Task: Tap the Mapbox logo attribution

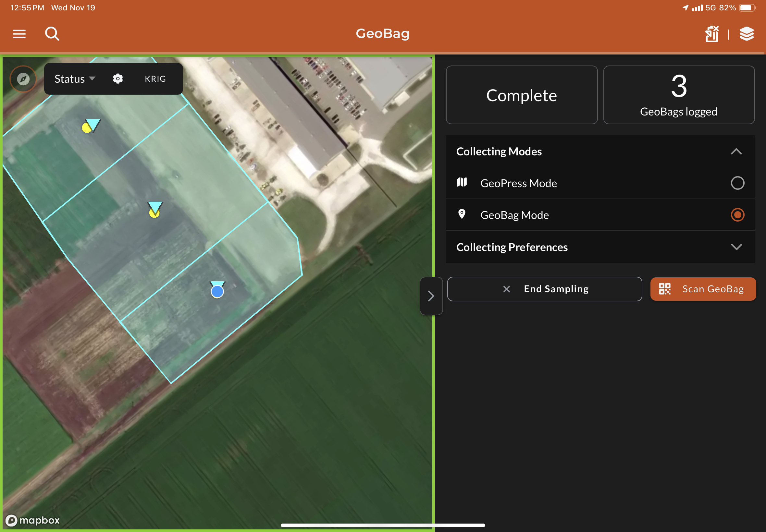Action: [33, 520]
